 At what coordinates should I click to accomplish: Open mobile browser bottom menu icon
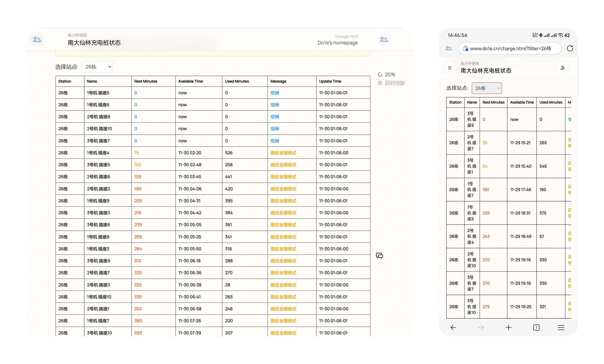click(561, 327)
